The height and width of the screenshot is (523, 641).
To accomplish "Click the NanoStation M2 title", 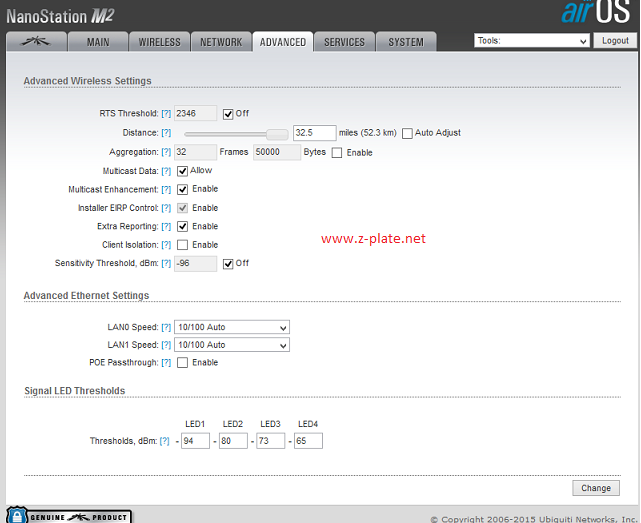I will coord(60,16).
